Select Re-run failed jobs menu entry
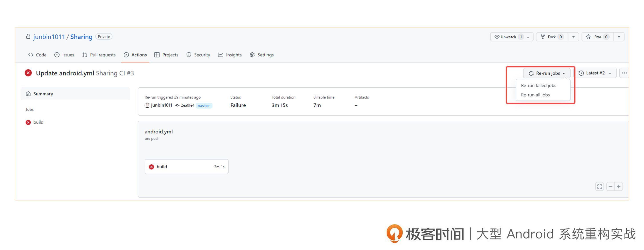This screenshot has width=644, height=250. point(539,85)
